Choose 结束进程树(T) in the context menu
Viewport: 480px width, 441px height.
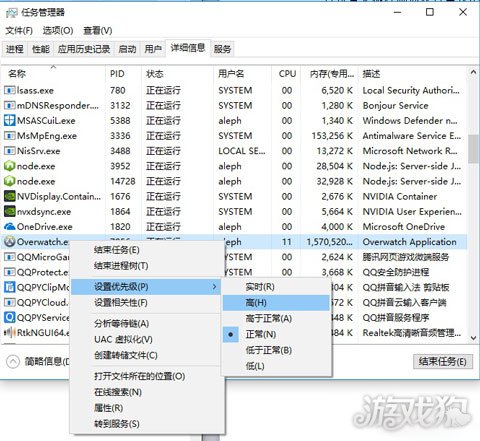147,266
